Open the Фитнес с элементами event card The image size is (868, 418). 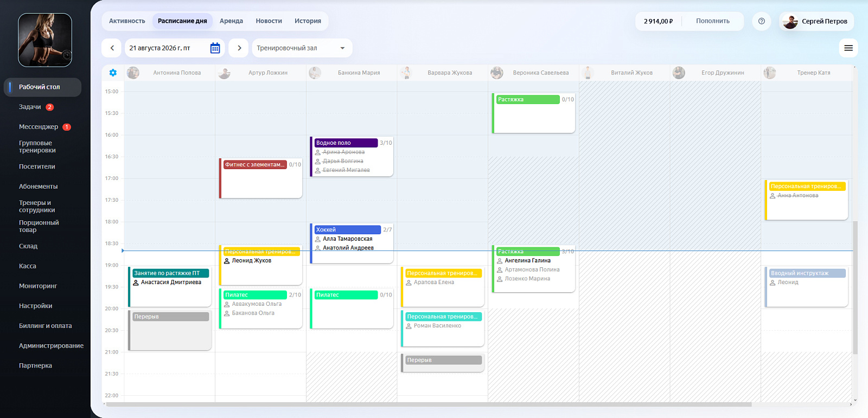[x=260, y=178]
